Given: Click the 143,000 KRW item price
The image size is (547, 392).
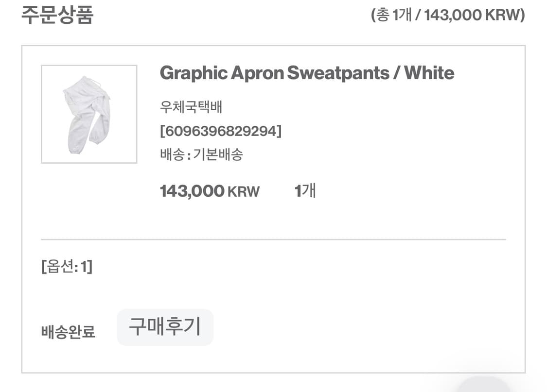Looking at the screenshot, I should click(210, 191).
